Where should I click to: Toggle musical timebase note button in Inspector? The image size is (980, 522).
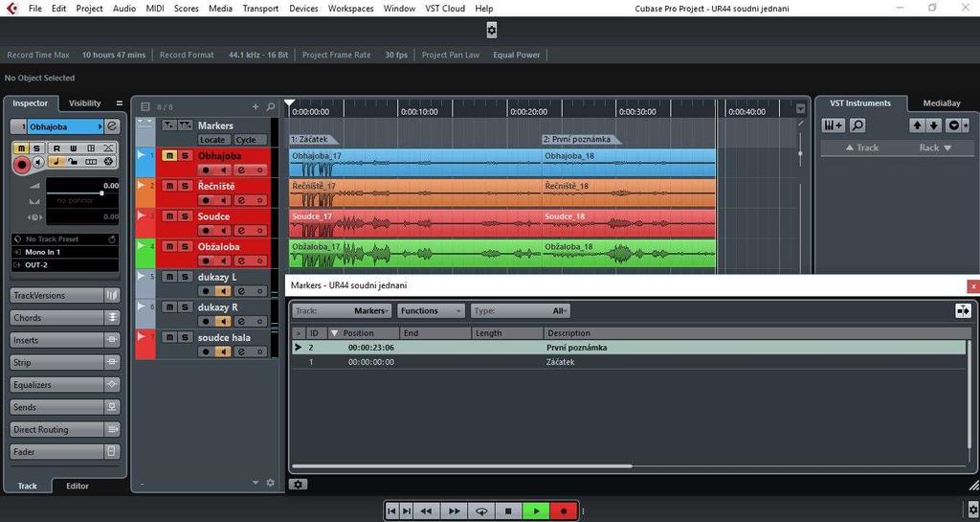[56, 162]
